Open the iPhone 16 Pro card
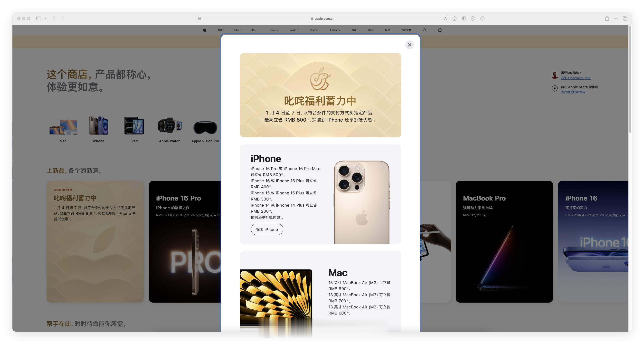Image resolution: width=644 pixels, height=344 pixels. click(x=185, y=241)
